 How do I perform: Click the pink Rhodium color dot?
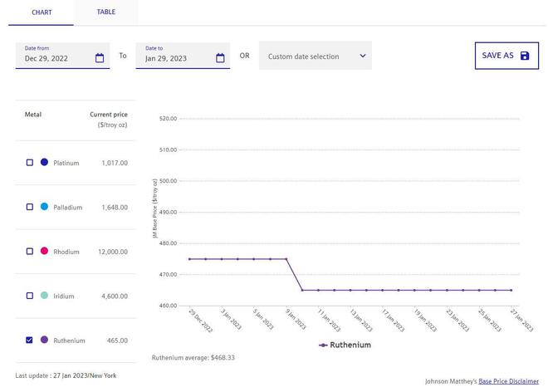(x=44, y=251)
